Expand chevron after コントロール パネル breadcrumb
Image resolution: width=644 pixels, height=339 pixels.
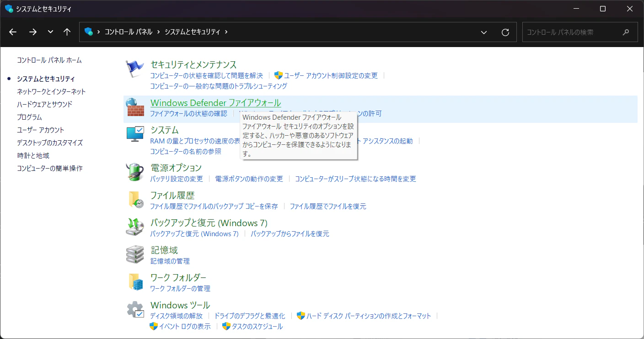tap(159, 32)
